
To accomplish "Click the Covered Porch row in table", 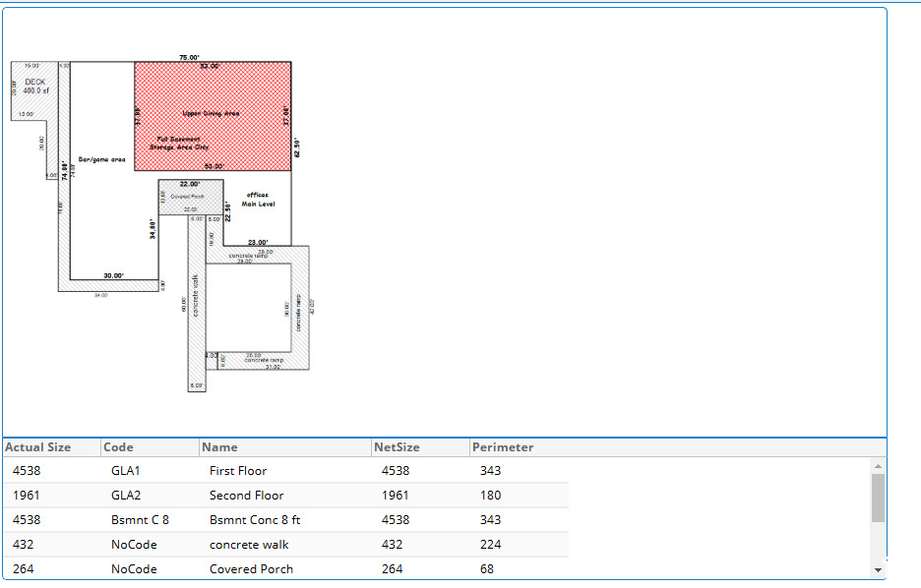I will click(x=251, y=569).
